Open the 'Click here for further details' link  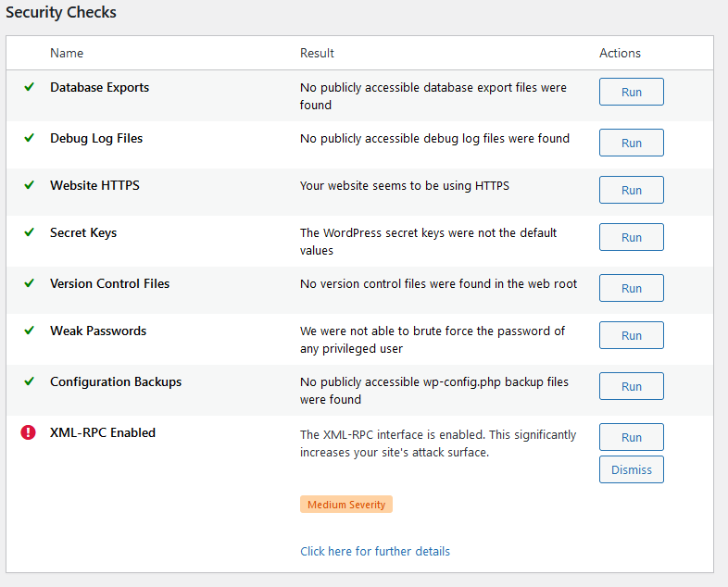(375, 551)
